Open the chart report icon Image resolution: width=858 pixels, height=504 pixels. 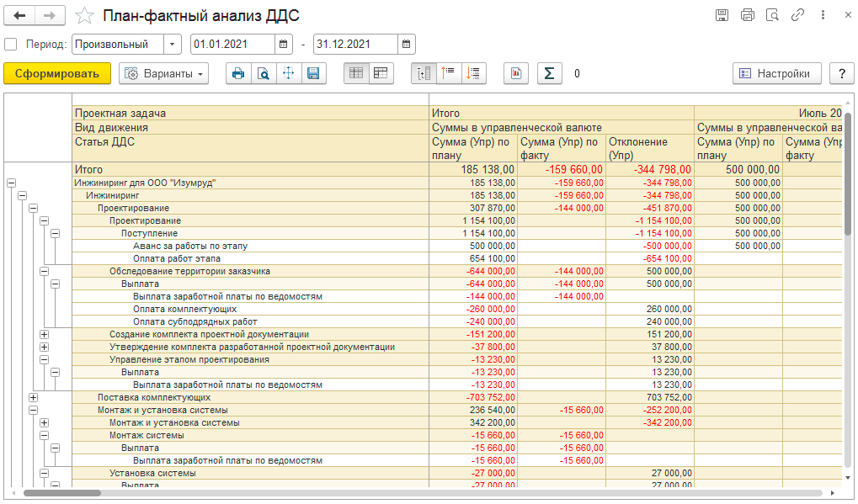pos(516,73)
